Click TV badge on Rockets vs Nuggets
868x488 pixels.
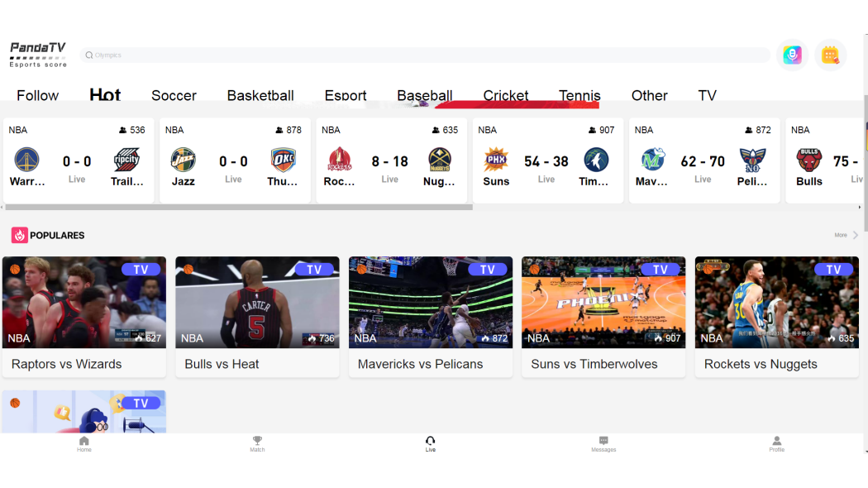coord(833,269)
